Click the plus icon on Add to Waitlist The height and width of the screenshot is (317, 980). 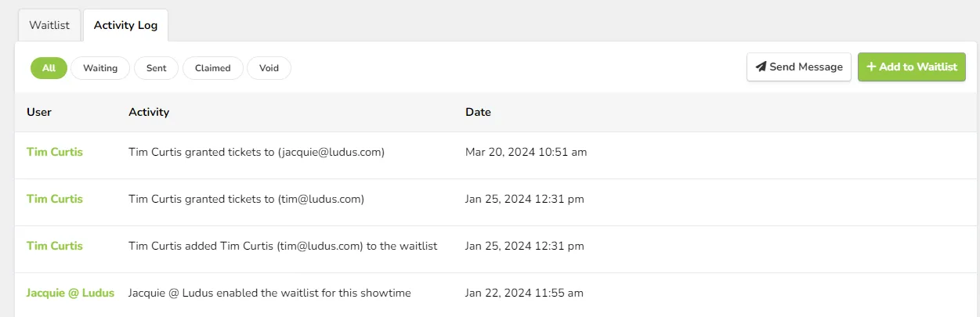[871, 67]
